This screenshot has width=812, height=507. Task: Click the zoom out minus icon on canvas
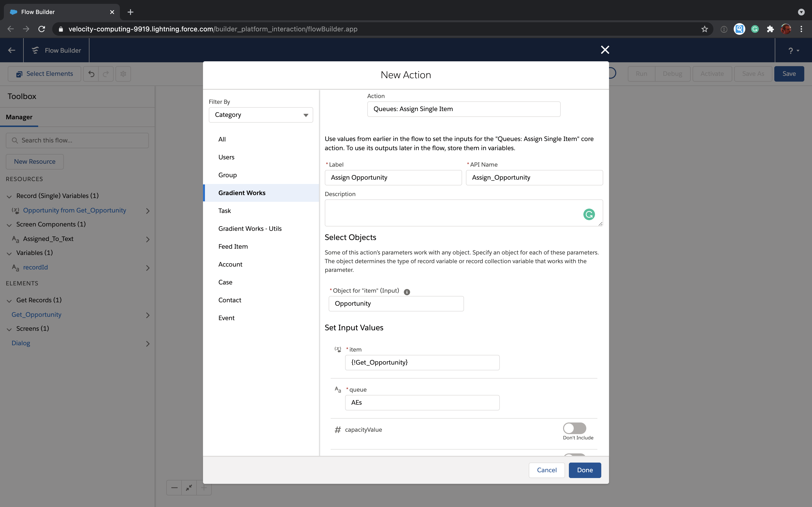point(174,487)
